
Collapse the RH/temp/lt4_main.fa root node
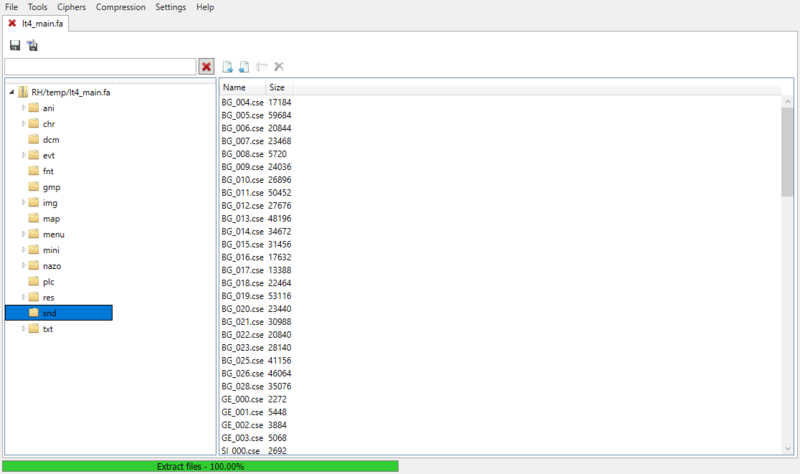tap(10, 92)
